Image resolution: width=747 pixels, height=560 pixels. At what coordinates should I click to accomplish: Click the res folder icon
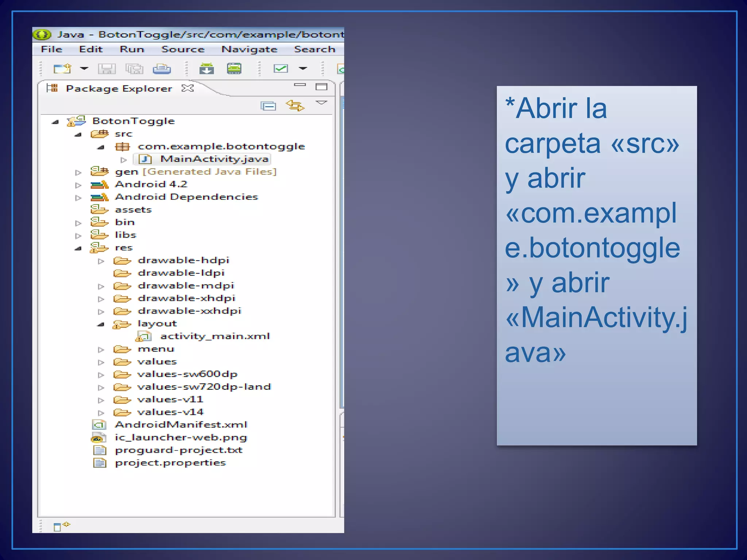[x=99, y=248]
